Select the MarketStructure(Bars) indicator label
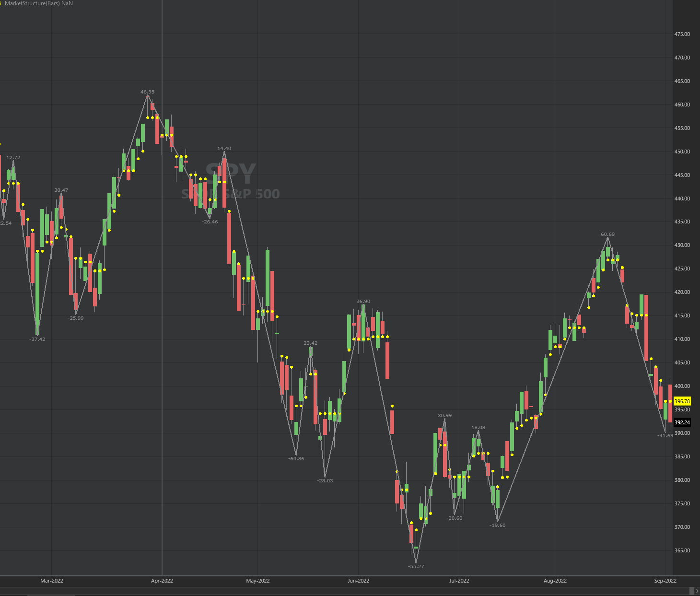 tap(38, 3)
